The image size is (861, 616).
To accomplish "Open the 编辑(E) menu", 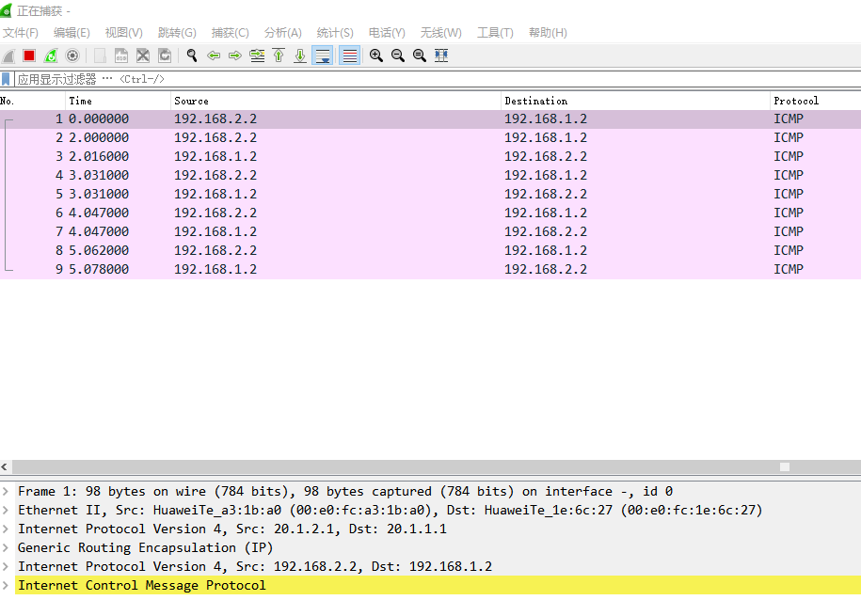I will coord(72,32).
